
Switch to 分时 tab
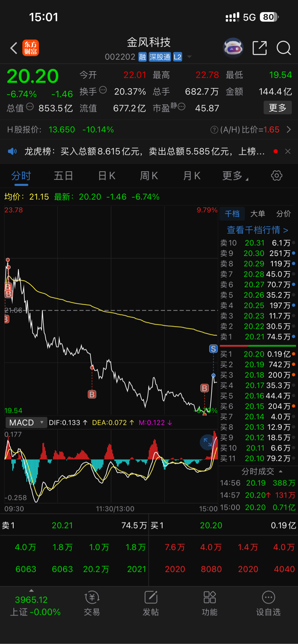21,176
